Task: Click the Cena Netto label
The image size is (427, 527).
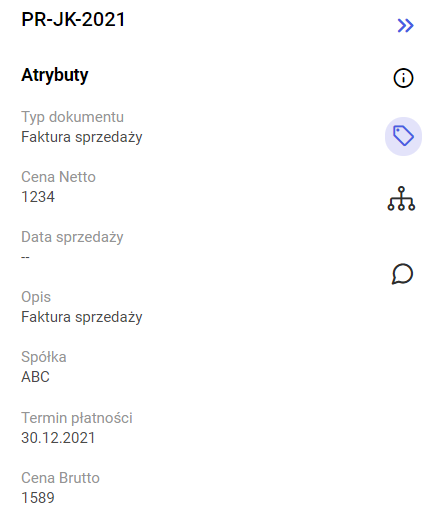Action: click(x=59, y=177)
